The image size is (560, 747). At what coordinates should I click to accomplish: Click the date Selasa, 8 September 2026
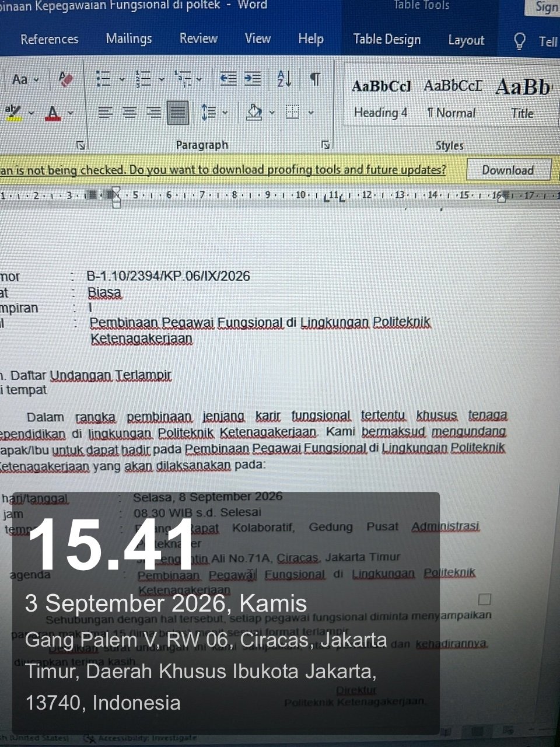point(208,497)
